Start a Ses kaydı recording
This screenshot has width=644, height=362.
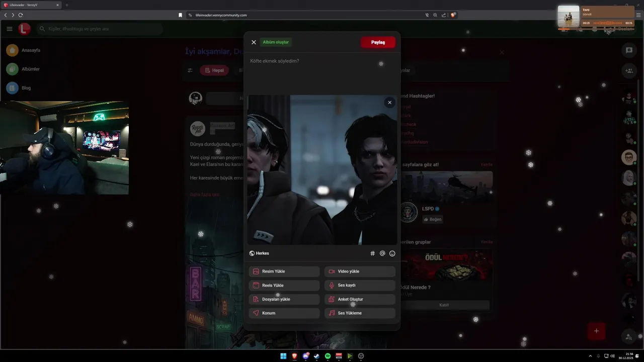(x=360, y=285)
